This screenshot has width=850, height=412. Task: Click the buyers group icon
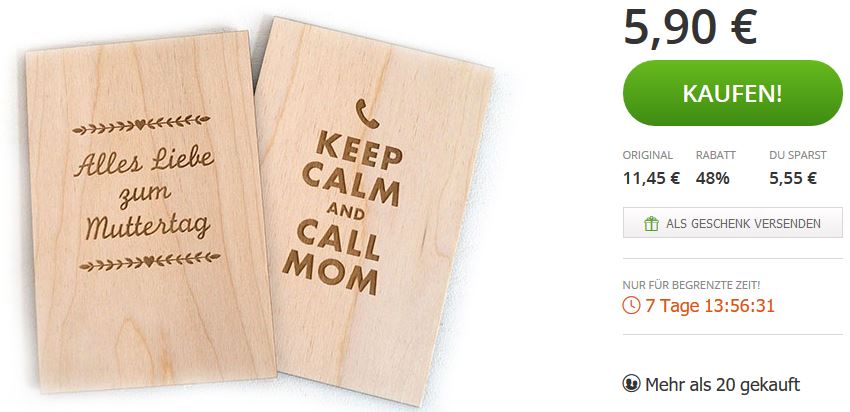click(x=631, y=384)
